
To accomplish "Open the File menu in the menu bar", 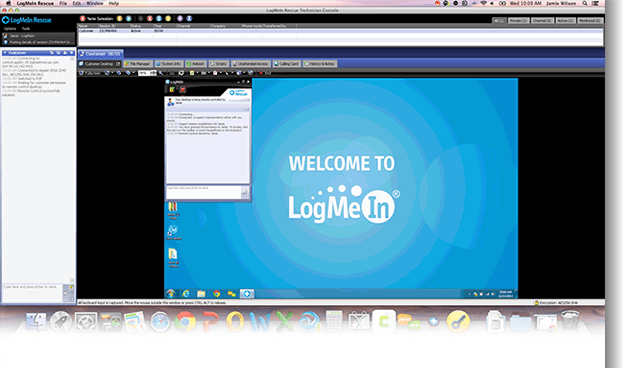I will point(63,3).
